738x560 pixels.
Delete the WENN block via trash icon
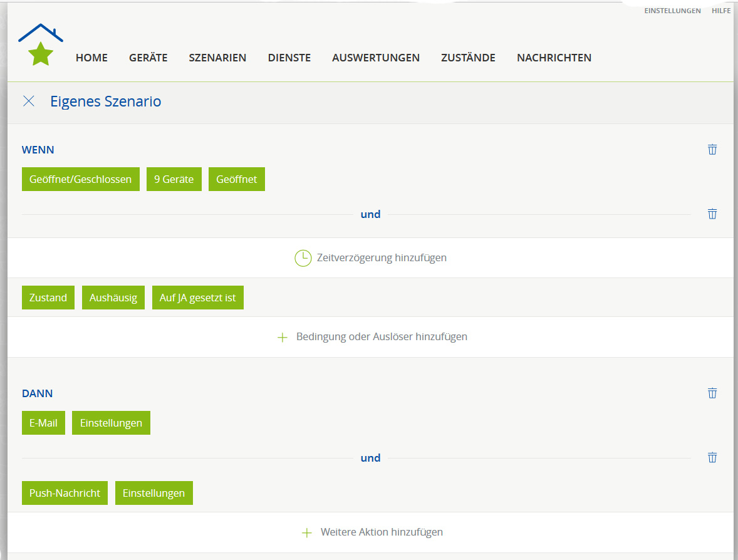coord(712,149)
